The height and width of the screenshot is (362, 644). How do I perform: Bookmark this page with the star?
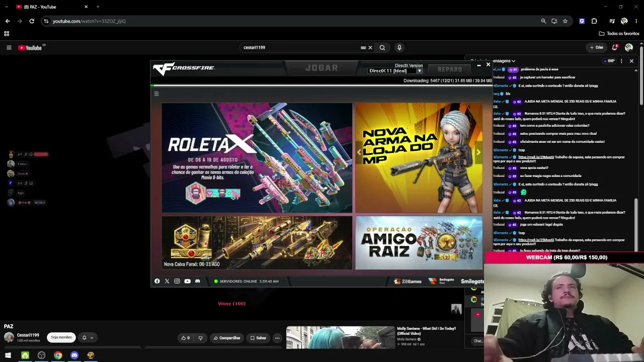pyautogui.click(x=565, y=21)
